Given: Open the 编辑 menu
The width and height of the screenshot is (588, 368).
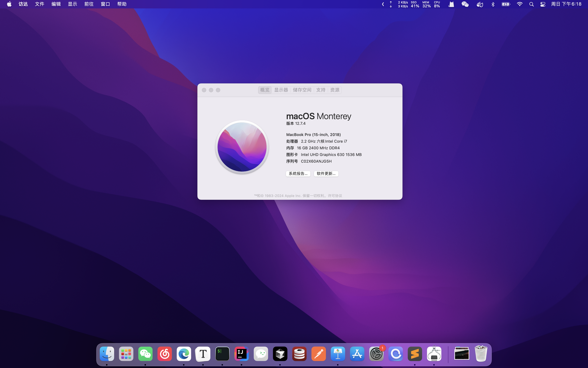Looking at the screenshot, I should (x=56, y=4).
